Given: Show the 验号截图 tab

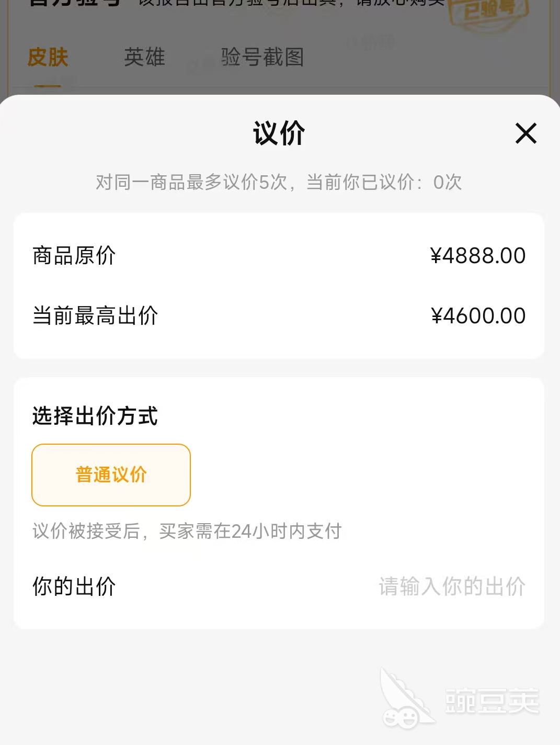Looking at the screenshot, I should click(x=262, y=57).
